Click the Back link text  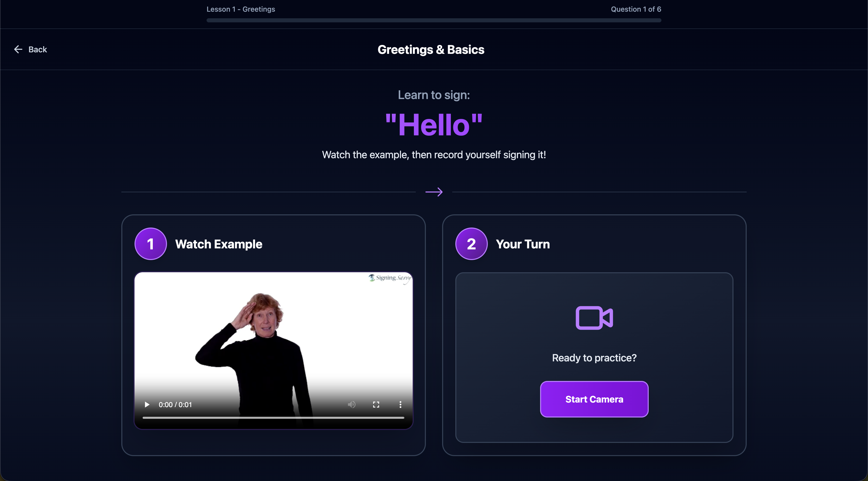[x=37, y=50]
